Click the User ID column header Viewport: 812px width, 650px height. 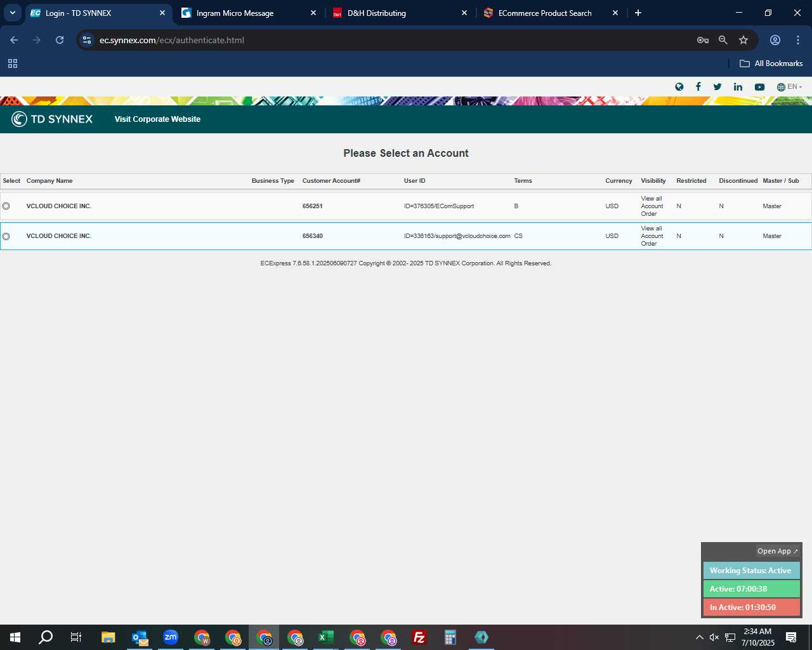(x=415, y=181)
